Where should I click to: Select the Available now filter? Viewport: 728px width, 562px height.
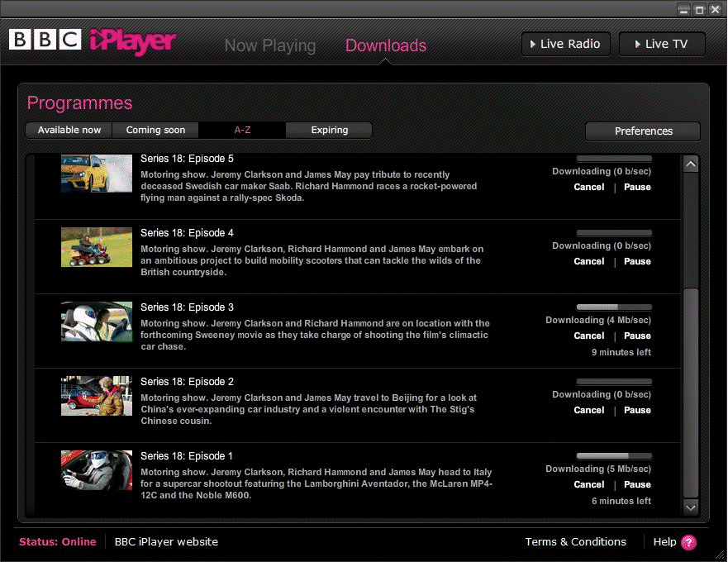[x=69, y=131]
